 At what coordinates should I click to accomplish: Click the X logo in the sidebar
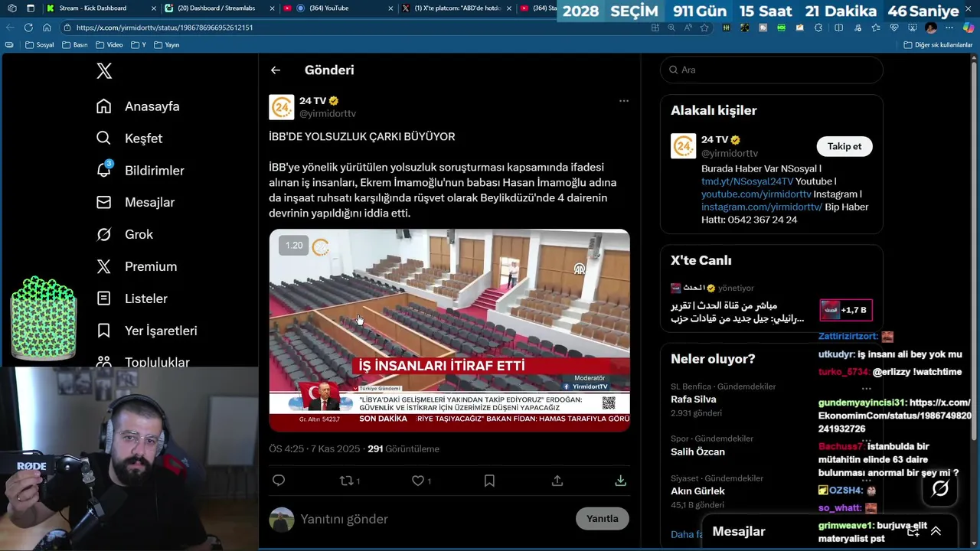point(104,71)
